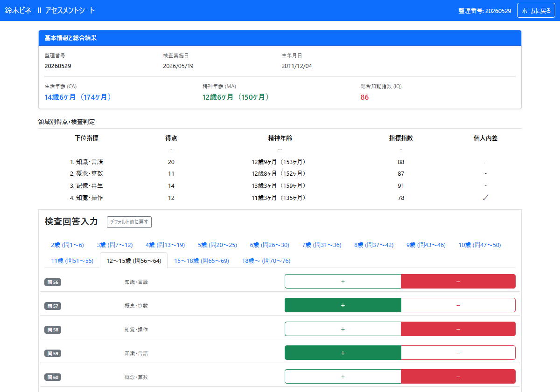
Task: Click the IQ value 86
Action: (364, 97)
